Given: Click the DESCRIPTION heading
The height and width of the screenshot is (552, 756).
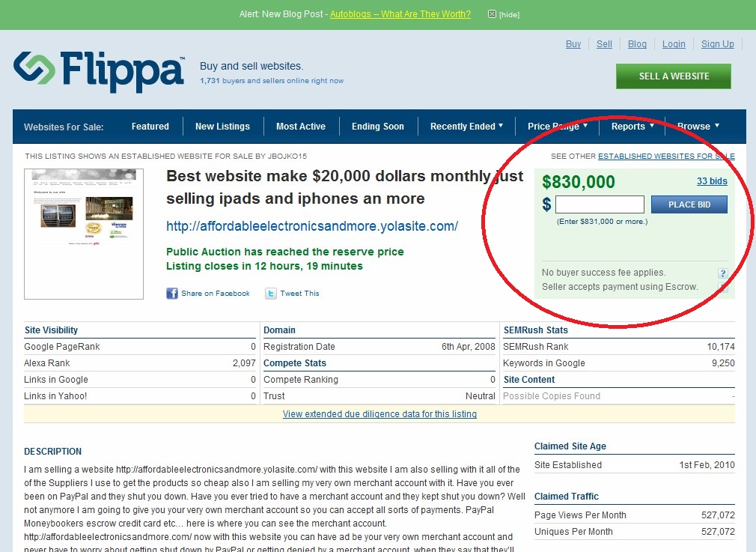Looking at the screenshot, I should coord(53,452).
